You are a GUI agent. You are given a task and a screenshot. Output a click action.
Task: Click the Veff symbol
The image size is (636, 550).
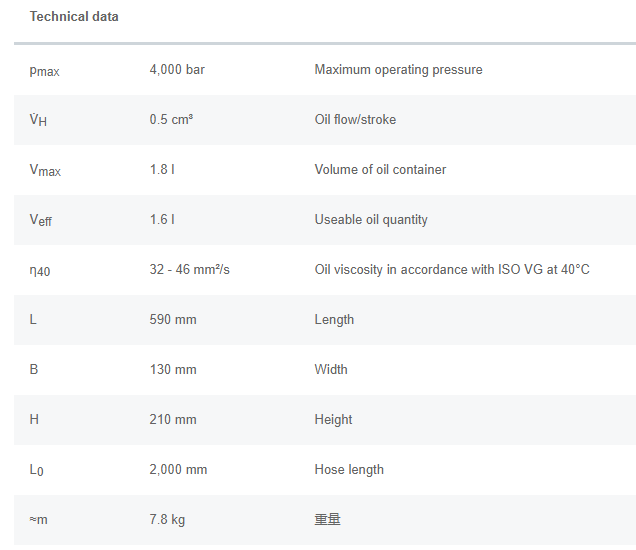(x=41, y=220)
